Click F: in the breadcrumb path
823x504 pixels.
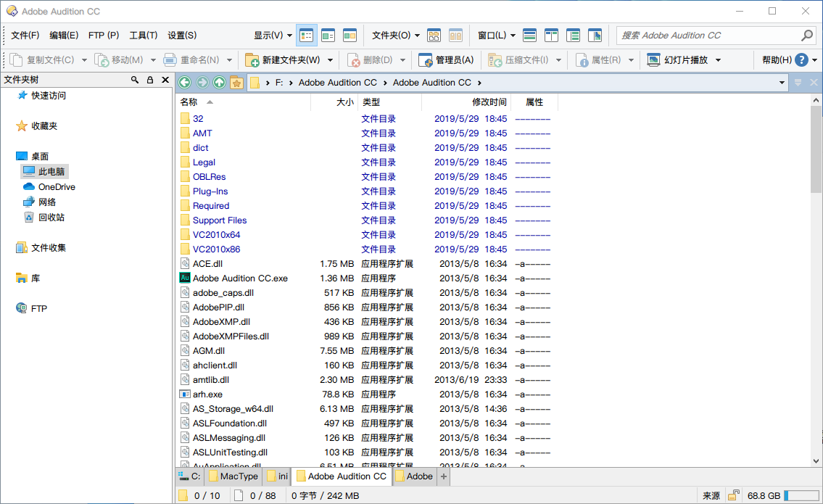click(x=279, y=83)
